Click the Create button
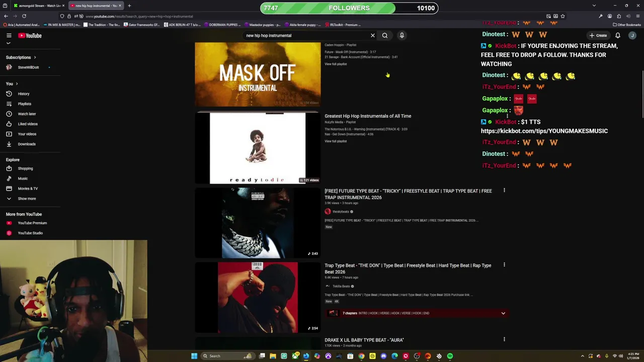 click(x=598, y=35)
